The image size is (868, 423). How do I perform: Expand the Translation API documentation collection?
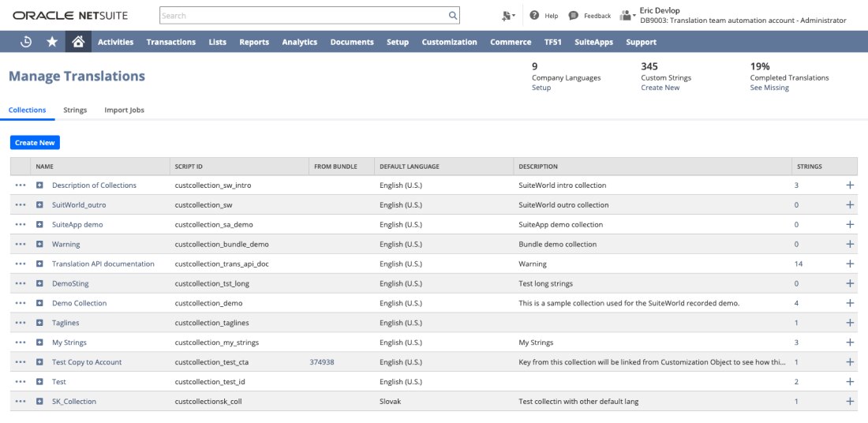(x=39, y=264)
